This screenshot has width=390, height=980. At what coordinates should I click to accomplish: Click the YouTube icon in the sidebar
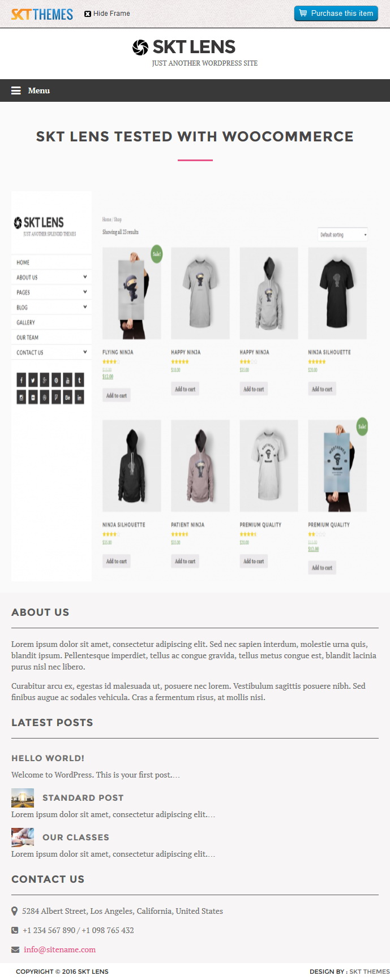(67, 380)
